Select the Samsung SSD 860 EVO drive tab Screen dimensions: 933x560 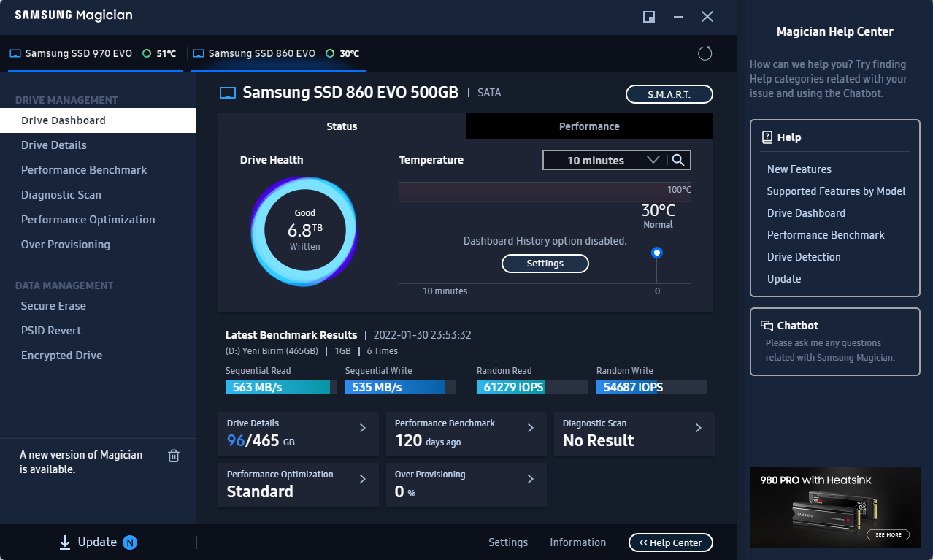point(278,53)
